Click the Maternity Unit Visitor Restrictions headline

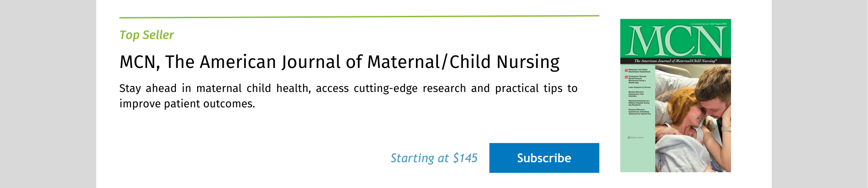pyautogui.click(x=639, y=71)
